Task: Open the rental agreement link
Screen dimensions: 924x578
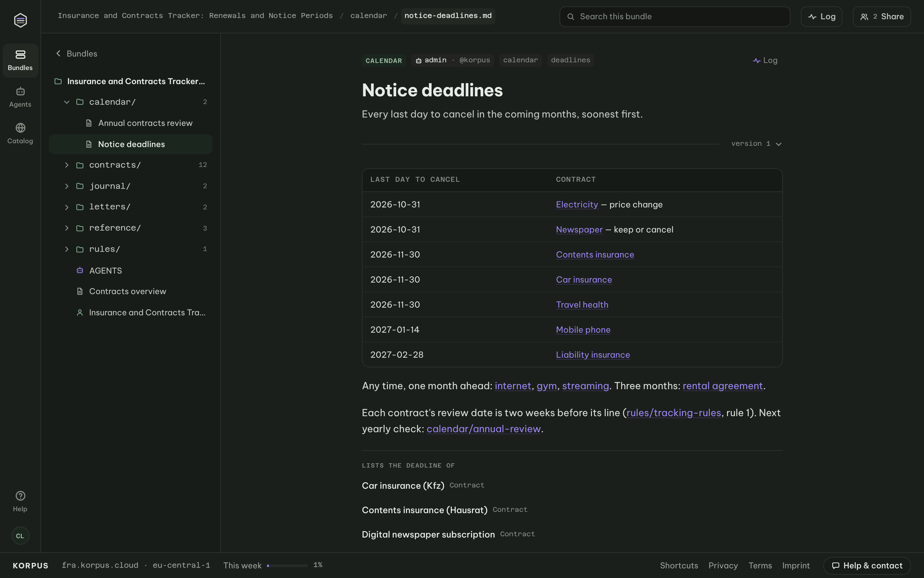Action: point(723,386)
